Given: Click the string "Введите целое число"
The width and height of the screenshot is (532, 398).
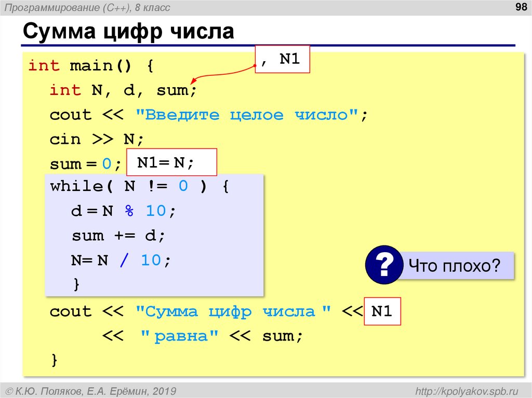Looking at the screenshot, I should pos(247,115).
